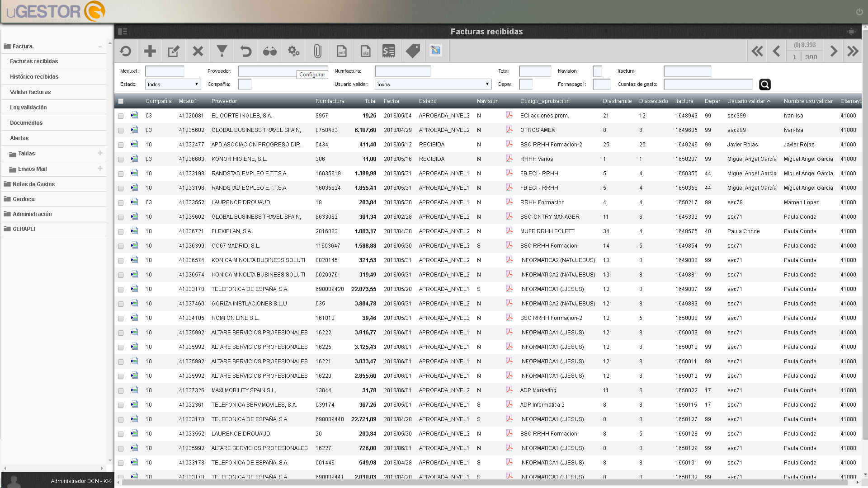Screen dimensions: 868x488
Task: Expand the Notas de Gastos folder
Action: click(29, 184)
